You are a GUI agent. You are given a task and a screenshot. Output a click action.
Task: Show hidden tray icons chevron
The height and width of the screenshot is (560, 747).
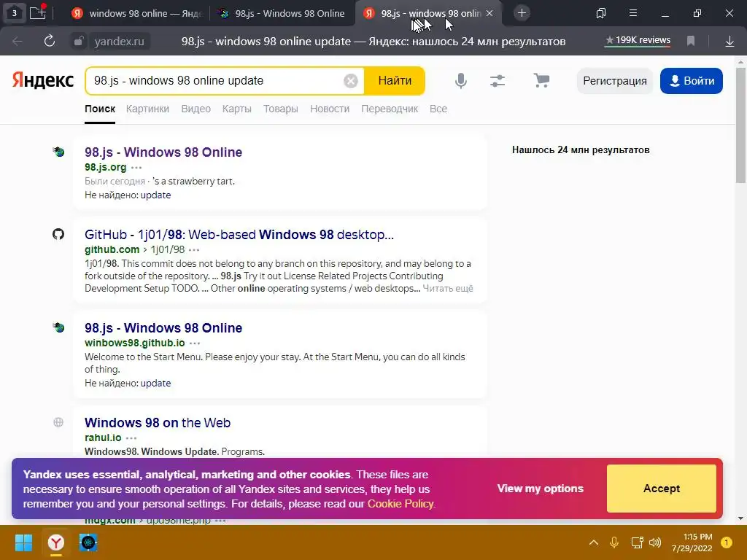(594, 542)
